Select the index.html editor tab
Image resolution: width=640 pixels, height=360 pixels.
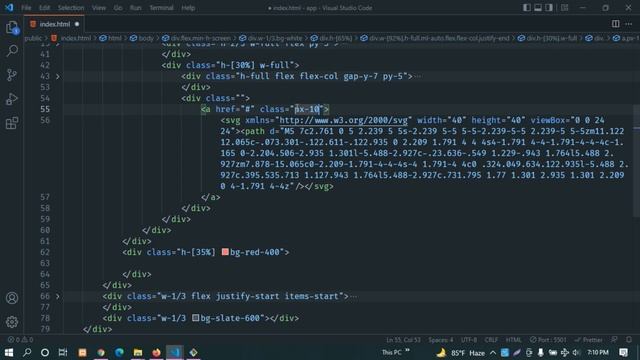pyautogui.click(x=54, y=24)
